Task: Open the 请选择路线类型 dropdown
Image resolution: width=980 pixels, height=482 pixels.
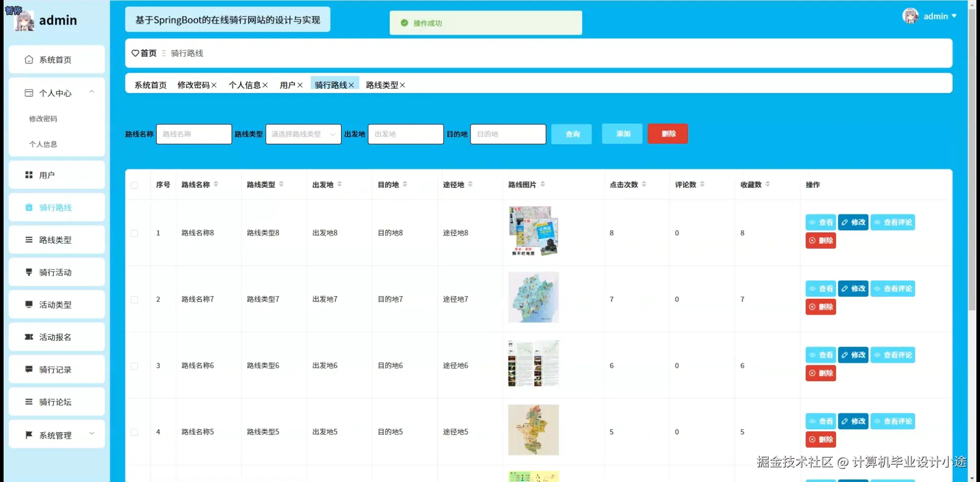Action: click(x=303, y=134)
